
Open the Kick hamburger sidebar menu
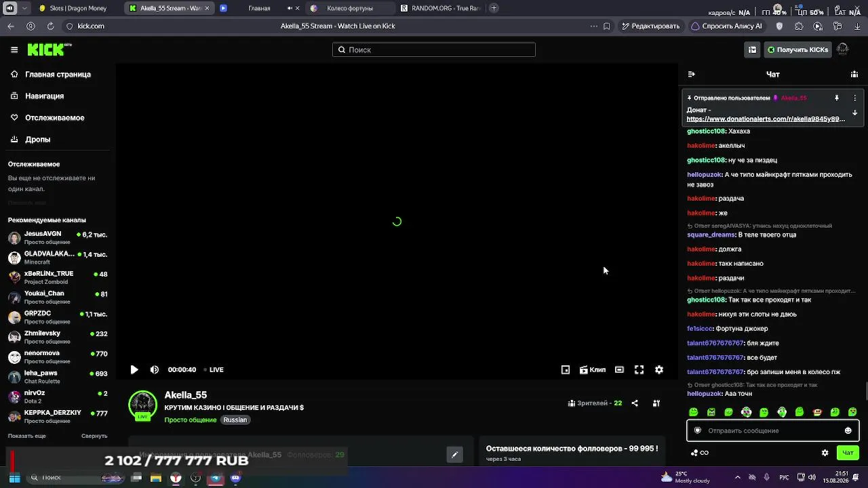click(14, 49)
